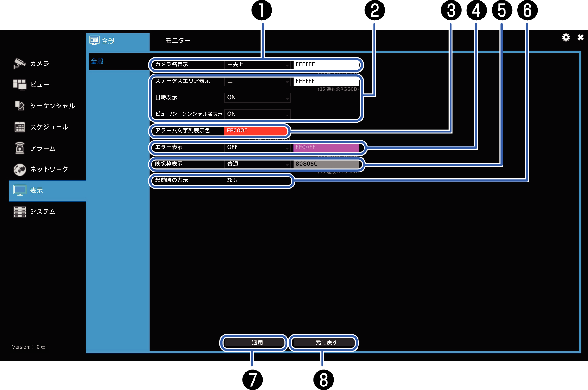The height and width of the screenshot is (390, 588).
Task: Open the スケジュール calendar icon
Action: 20,127
